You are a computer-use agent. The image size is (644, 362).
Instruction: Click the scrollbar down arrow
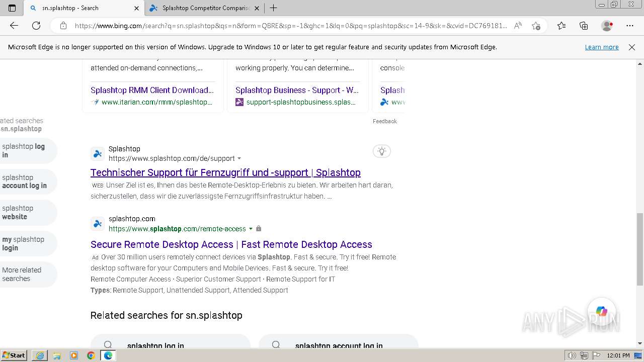(639, 343)
